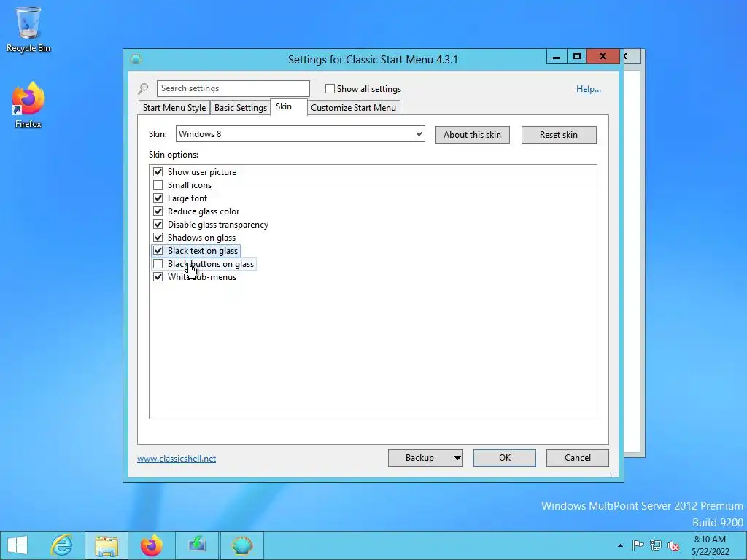This screenshot has width=747, height=560.
Task: Confirm settings with the OK button
Action: coord(505,458)
